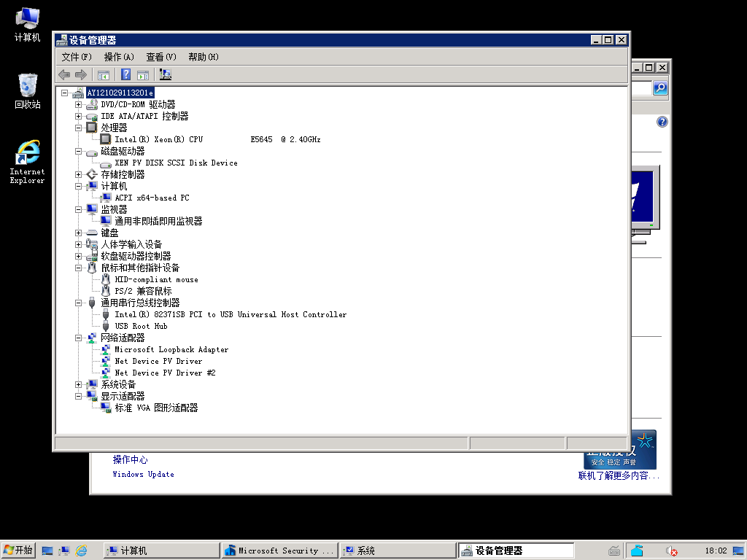The width and height of the screenshot is (747, 560).
Task: Expand the 键盘 node
Action: [x=78, y=233]
